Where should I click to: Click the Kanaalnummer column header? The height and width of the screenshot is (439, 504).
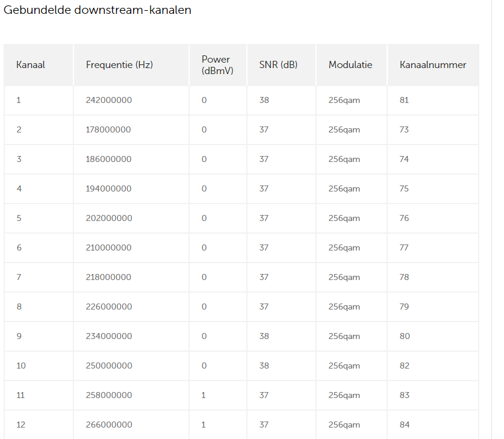pos(432,65)
